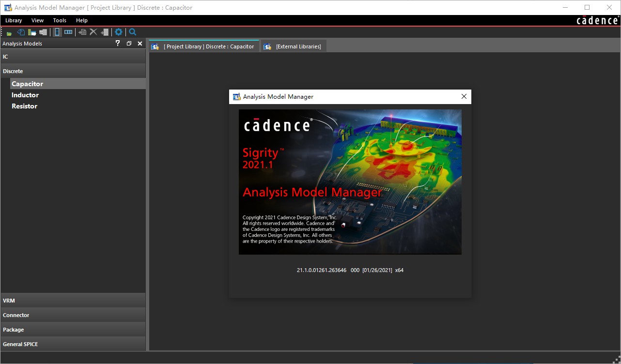621x364 pixels.
Task: Select Inductor in the Discrete list
Action: (x=25, y=95)
